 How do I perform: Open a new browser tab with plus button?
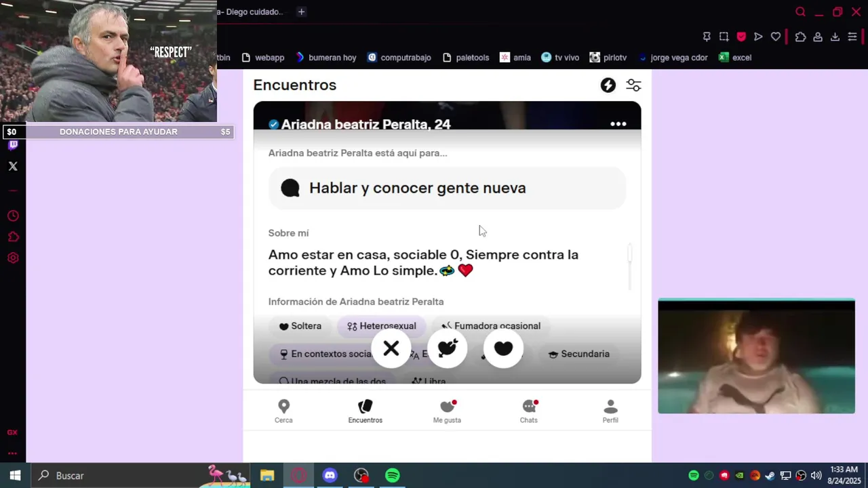tap(302, 12)
